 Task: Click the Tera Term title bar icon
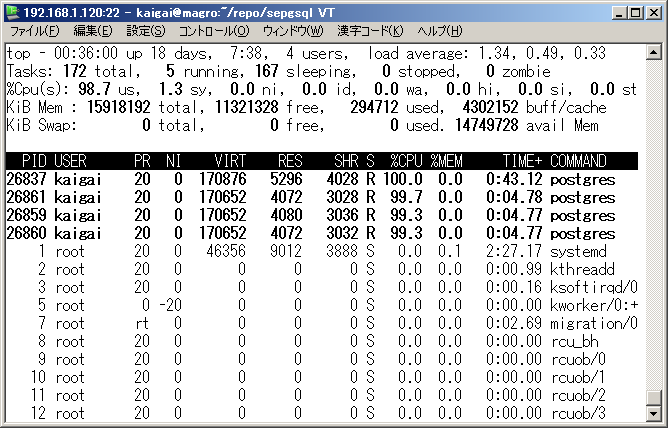click(13, 12)
